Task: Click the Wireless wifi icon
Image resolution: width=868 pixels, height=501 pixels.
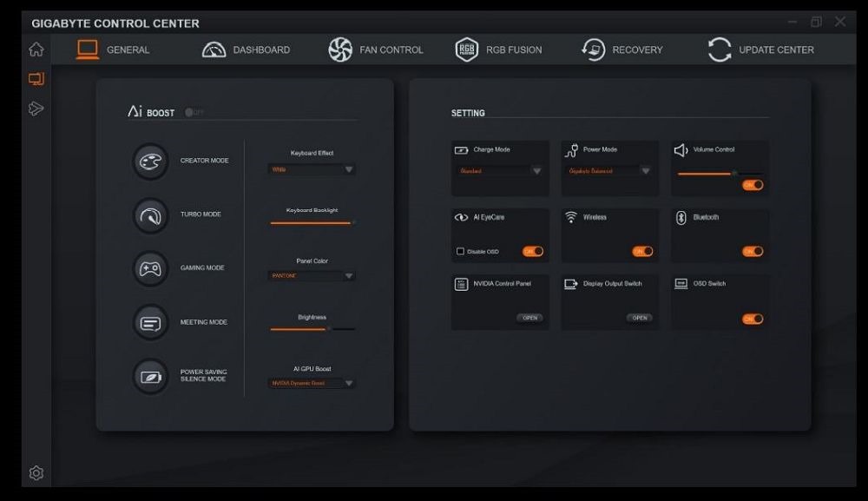Action: tap(571, 218)
